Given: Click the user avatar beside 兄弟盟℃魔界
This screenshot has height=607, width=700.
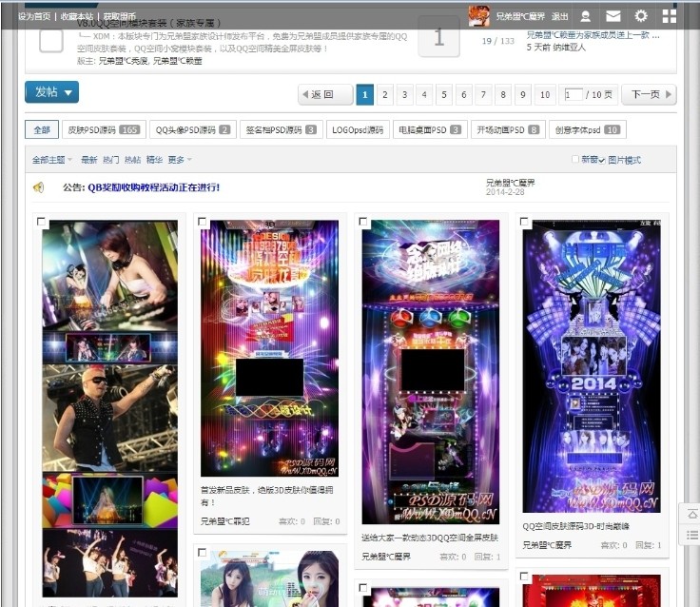Looking at the screenshot, I should click(x=478, y=16).
